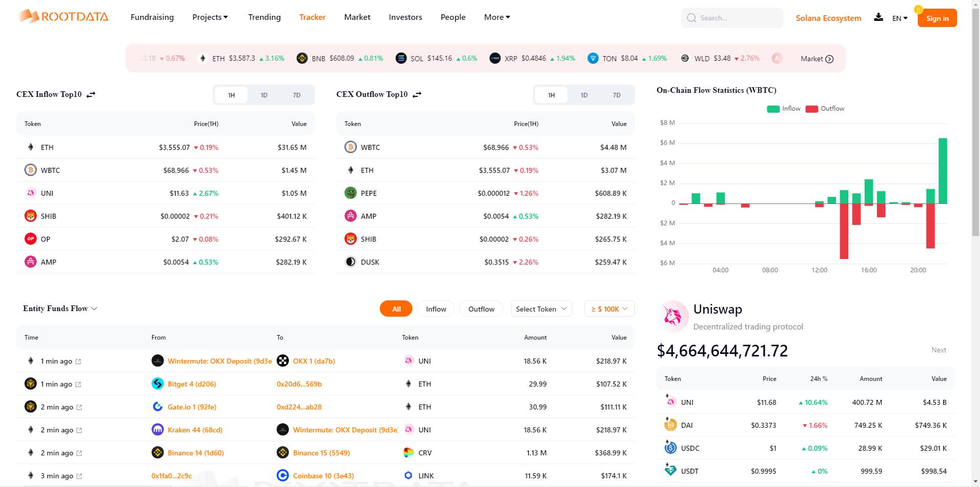Click the TON coin icon in ticker
The height and width of the screenshot is (487, 980).
(593, 58)
